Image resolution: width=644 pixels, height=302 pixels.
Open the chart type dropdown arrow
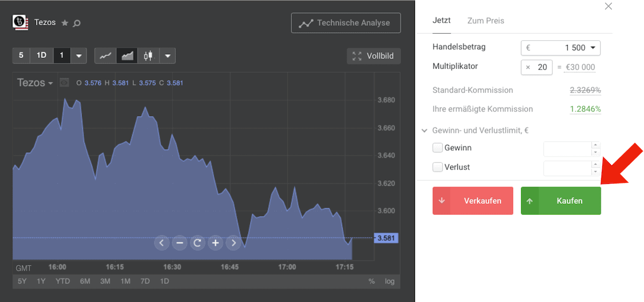pos(167,56)
